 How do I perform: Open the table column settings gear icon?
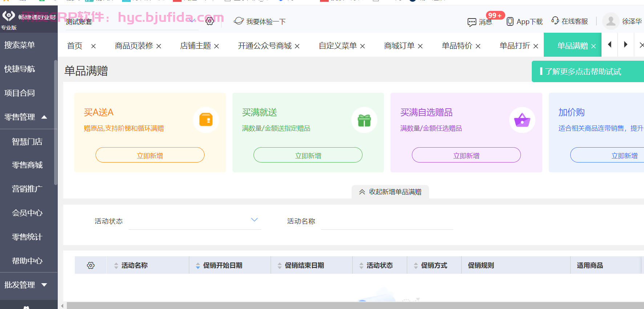pos(91,265)
